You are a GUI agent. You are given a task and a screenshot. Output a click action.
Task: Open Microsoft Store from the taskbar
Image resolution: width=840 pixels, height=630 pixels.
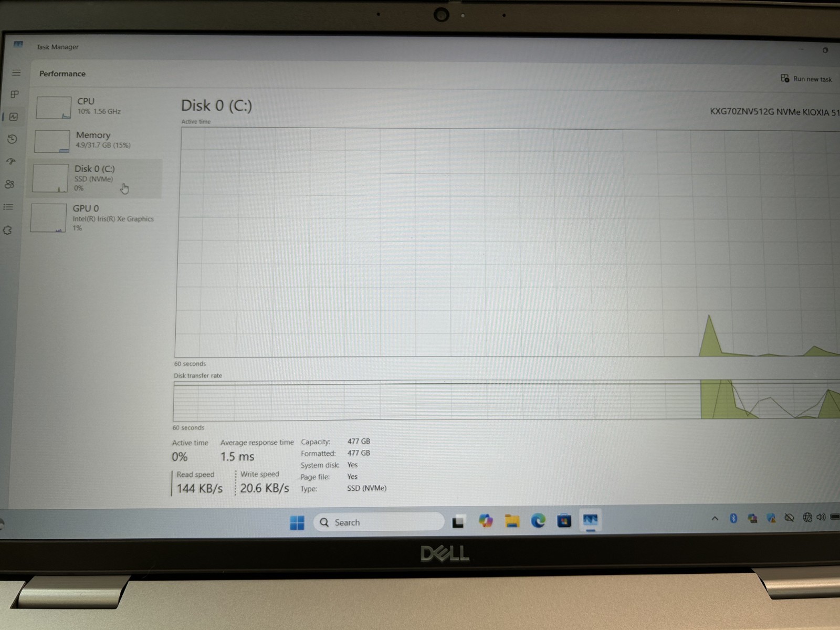pos(564,521)
